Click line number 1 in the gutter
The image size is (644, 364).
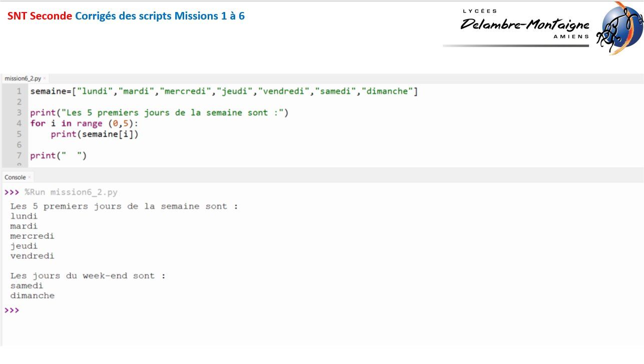[19, 91]
